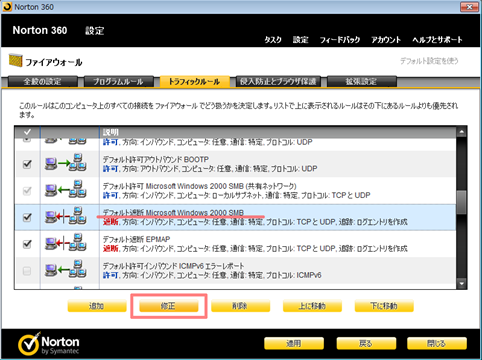Click the rule list scroll-up arrow
The width and height of the screenshot is (482, 360).
461,132
